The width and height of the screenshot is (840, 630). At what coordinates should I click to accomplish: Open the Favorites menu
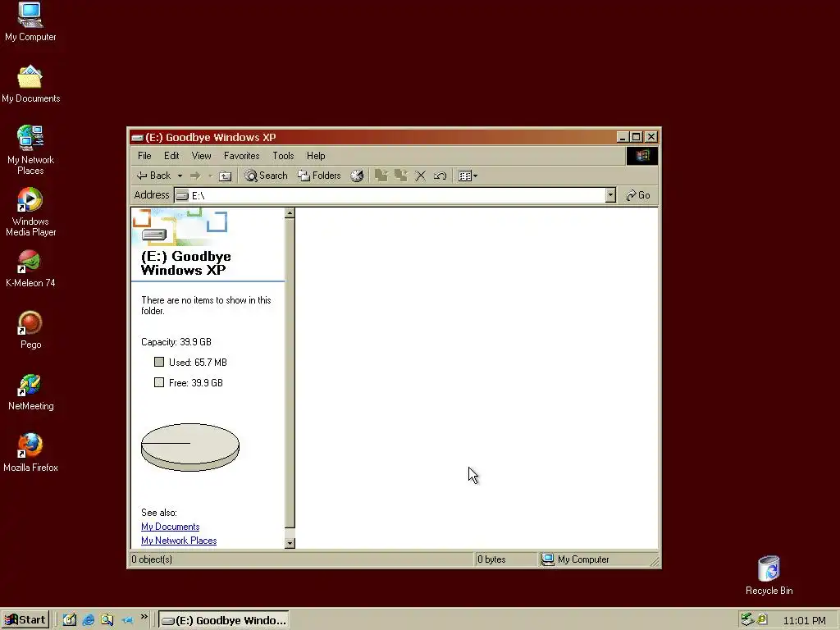(242, 156)
